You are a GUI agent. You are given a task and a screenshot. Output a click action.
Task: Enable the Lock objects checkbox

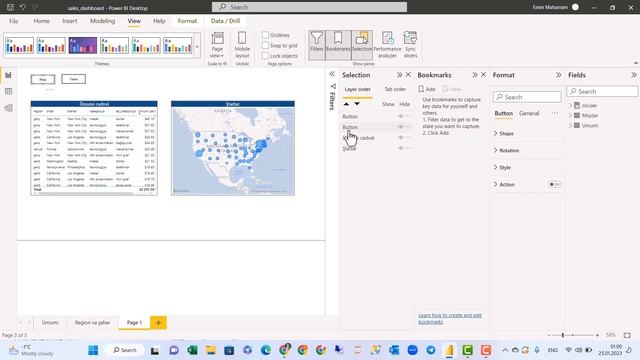(x=265, y=56)
